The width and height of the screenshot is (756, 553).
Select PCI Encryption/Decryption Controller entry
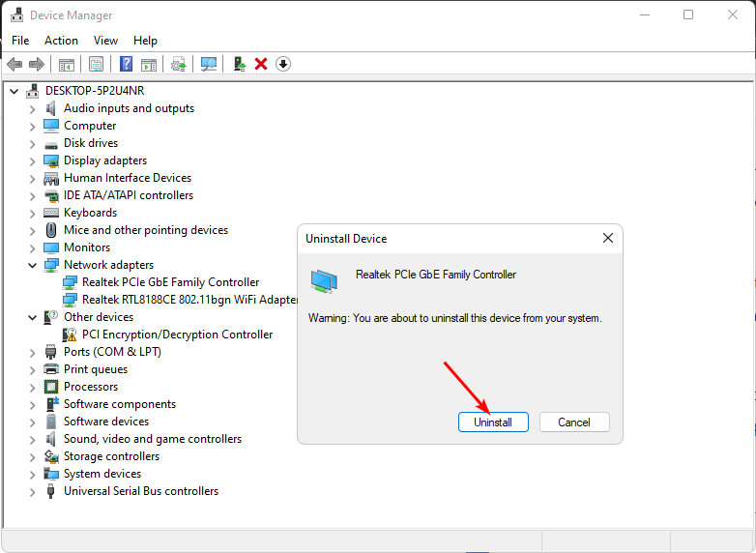point(178,335)
